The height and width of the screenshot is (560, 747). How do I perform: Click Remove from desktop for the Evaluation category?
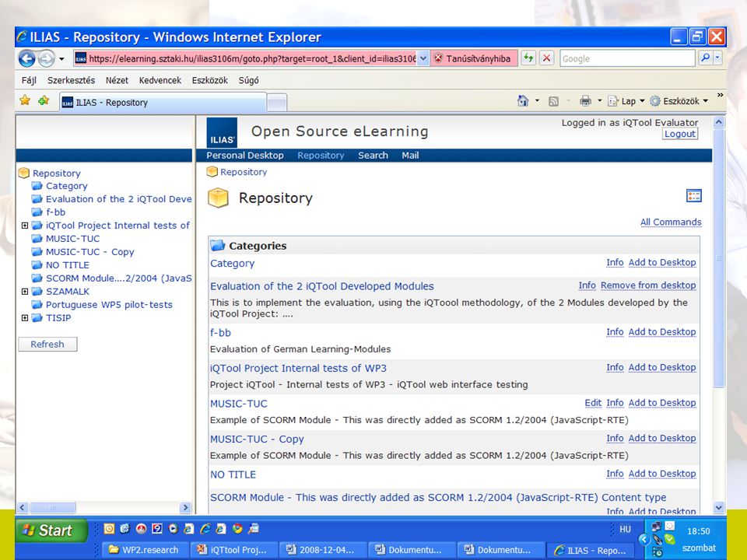(648, 285)
